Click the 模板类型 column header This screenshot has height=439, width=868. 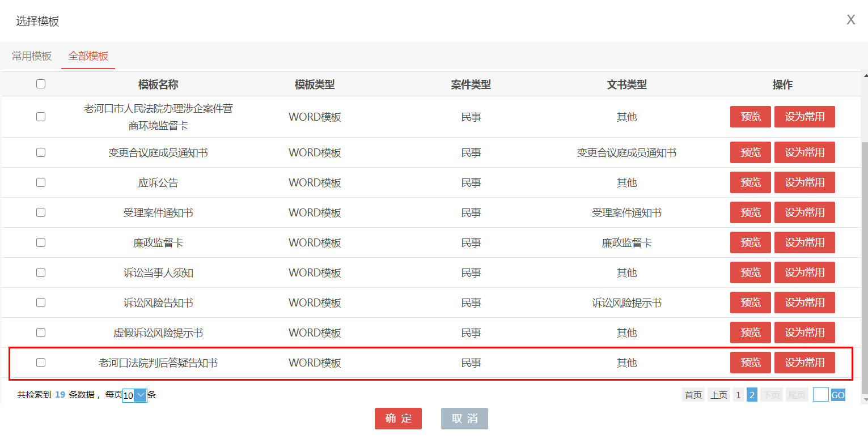(315, 84)
